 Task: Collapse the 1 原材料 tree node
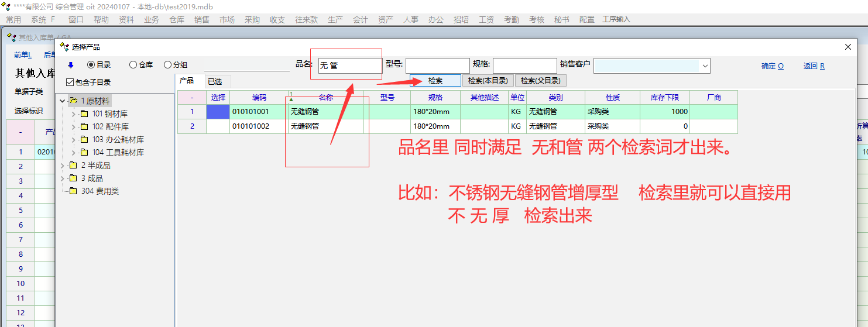click(63, 101)
